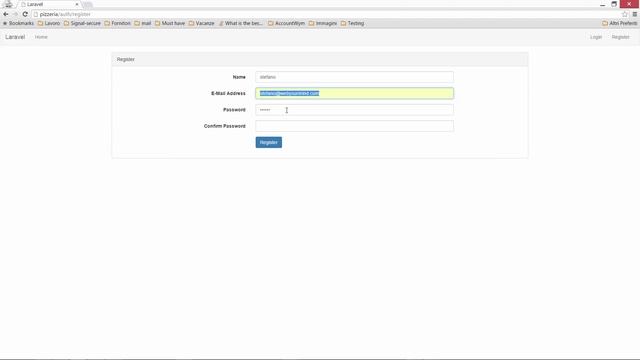Go back with the browser back arrow
This screenshot has height=360, width=640.
(x=6, y=14)
